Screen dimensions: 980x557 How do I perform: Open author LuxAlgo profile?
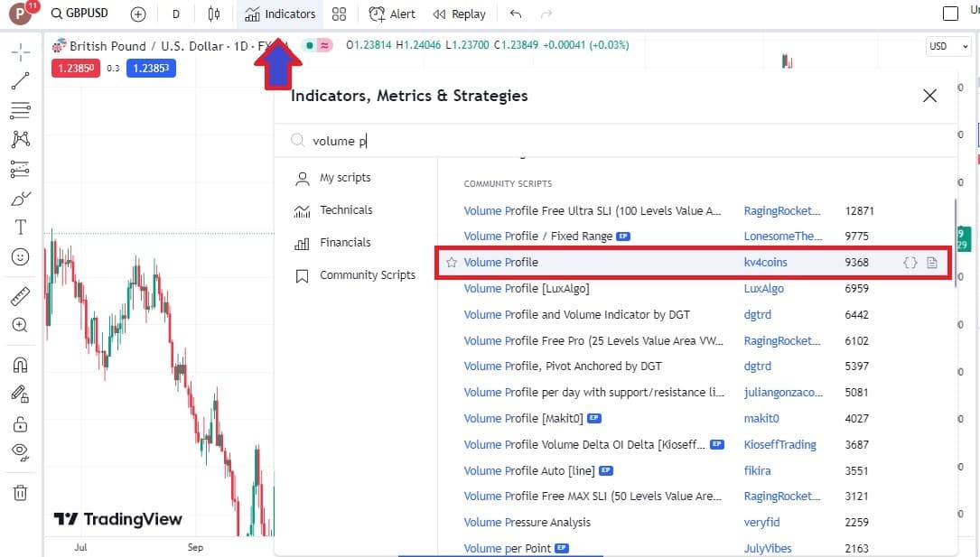[x=763, y=289]
